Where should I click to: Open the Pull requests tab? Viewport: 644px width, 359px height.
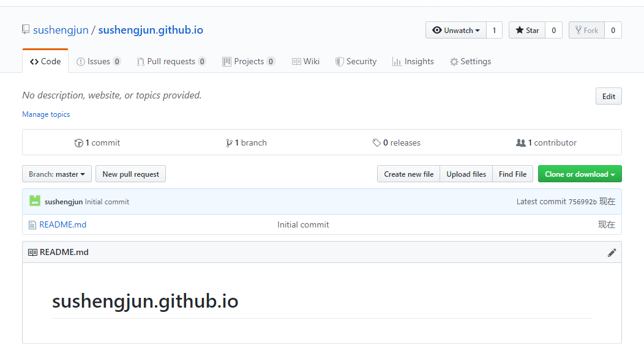(171, 62)
